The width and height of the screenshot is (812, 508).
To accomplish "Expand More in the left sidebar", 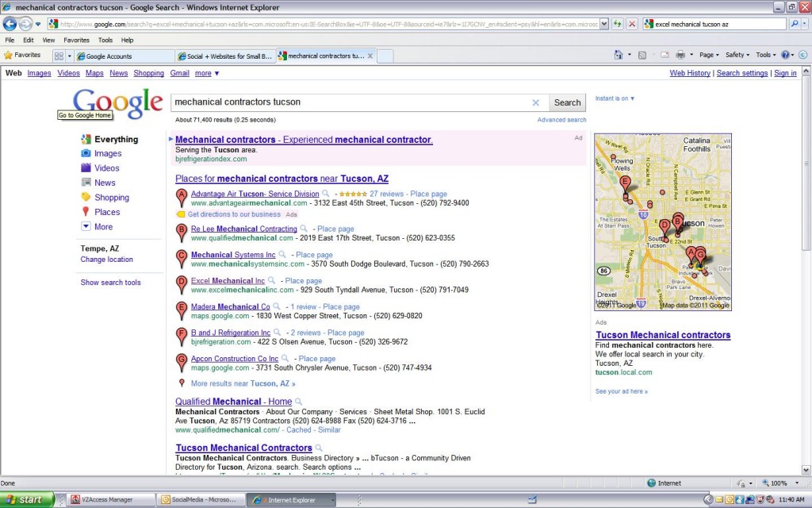I will pyautogui.click(x=98, y=226).
